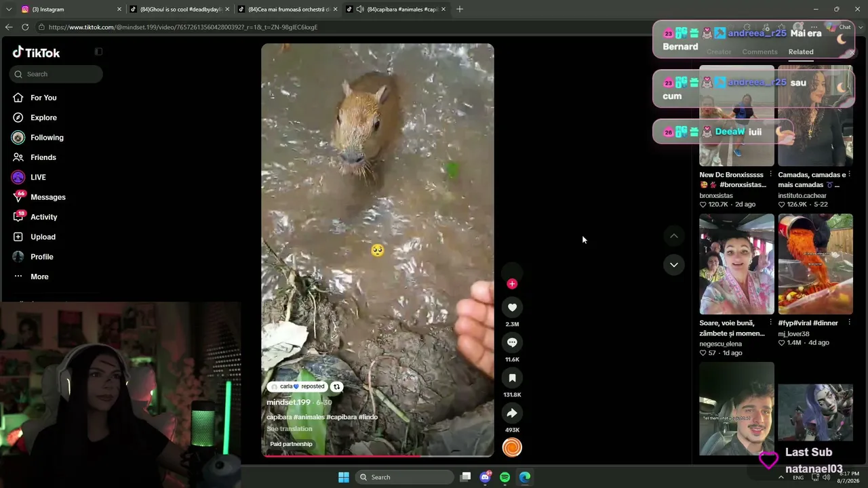
Task: Follow mindset.199 with the plus button
Action: pos(512,284)
